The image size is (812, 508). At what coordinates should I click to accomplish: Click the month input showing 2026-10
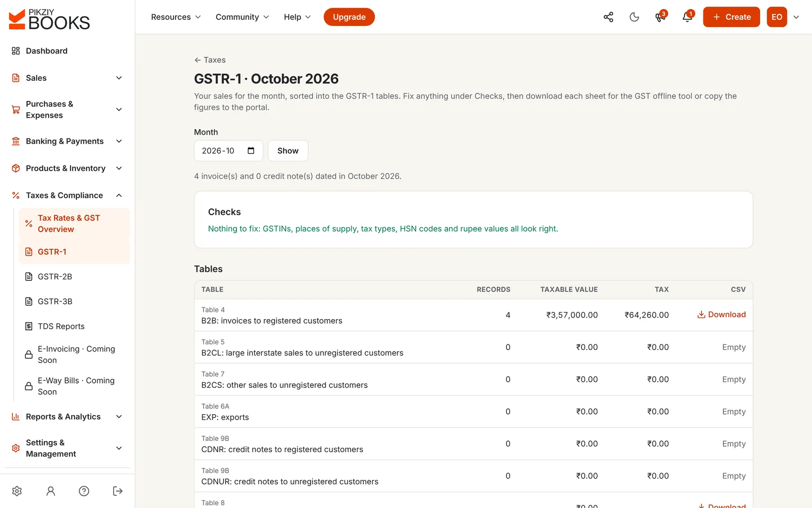click(x=228, y=150)
